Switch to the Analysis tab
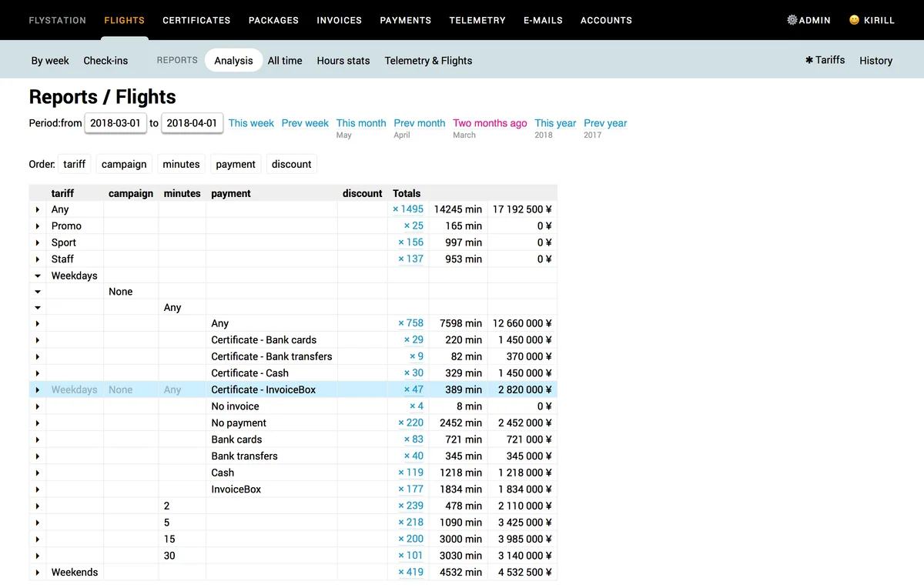Screen dimensions: 924x588 (233, 60)
